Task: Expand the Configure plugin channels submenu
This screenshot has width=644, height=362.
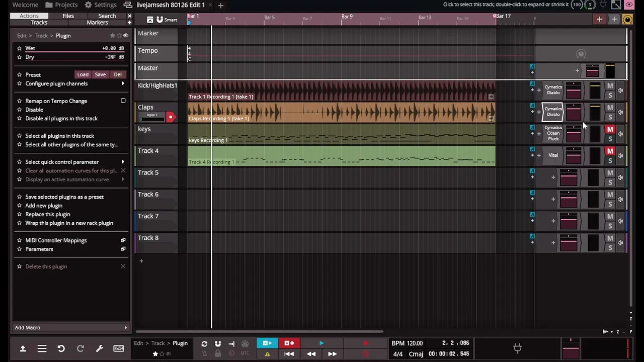Action: (x=123, y=83)
